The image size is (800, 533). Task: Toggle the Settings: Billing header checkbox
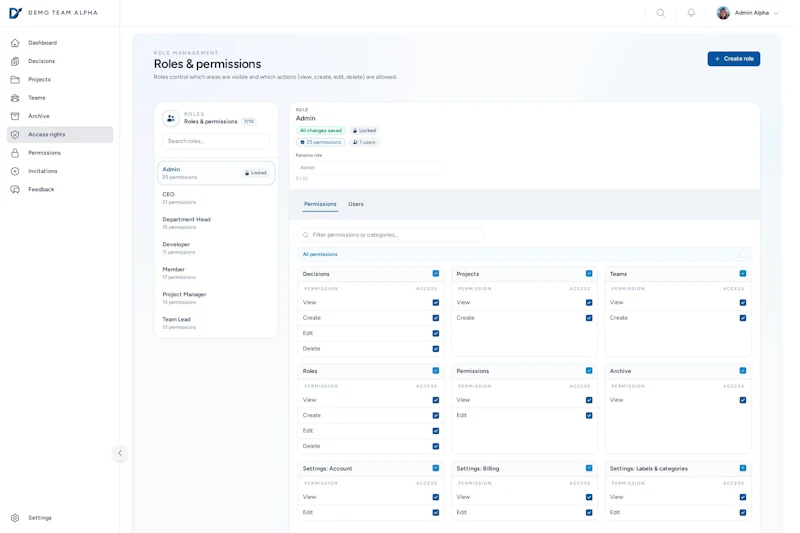tap(589, 468)
